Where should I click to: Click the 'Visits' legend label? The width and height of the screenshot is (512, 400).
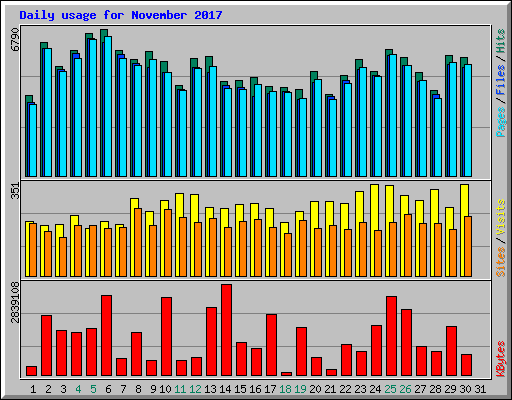point(501,217)
